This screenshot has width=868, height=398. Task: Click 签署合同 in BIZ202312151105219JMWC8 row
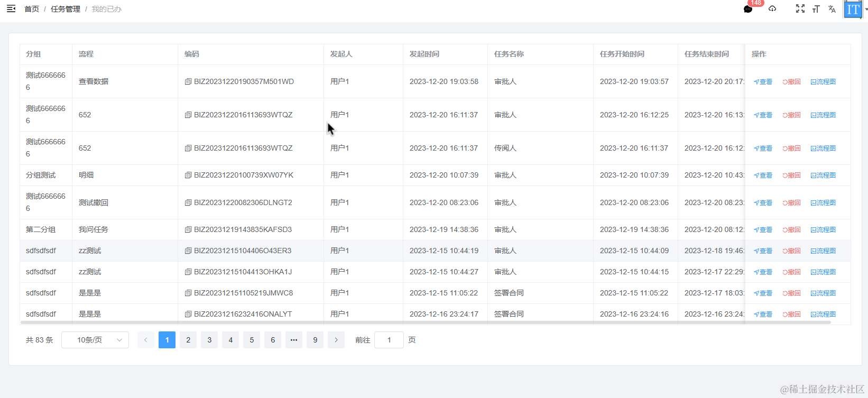tap(509, 293)
